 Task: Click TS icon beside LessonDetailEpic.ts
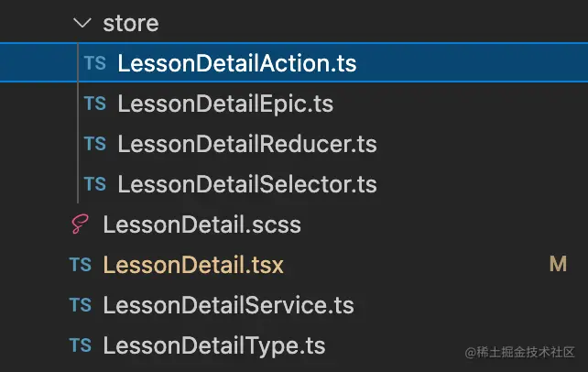tap(94, 104)
